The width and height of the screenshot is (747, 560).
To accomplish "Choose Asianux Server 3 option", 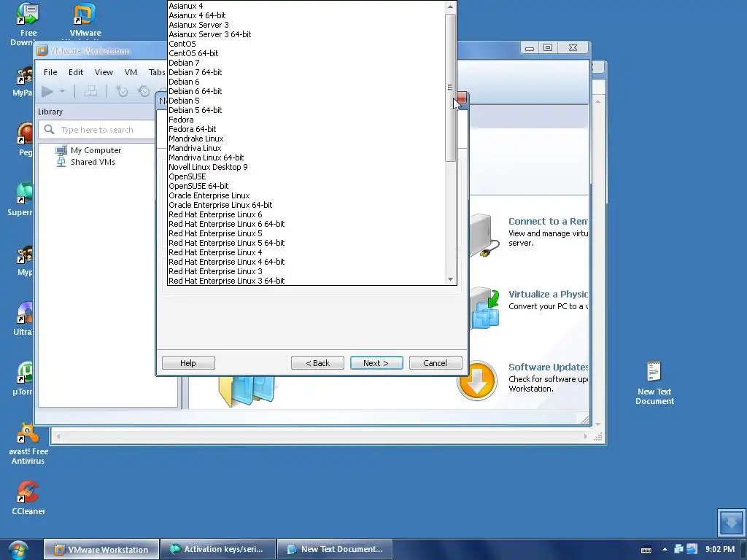I will (306, 25).
